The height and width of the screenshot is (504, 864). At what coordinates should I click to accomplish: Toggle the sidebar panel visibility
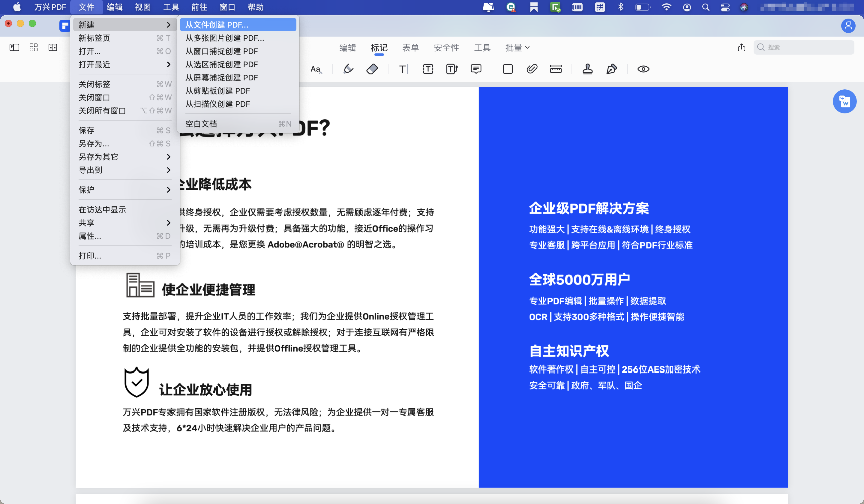(14, 47)
